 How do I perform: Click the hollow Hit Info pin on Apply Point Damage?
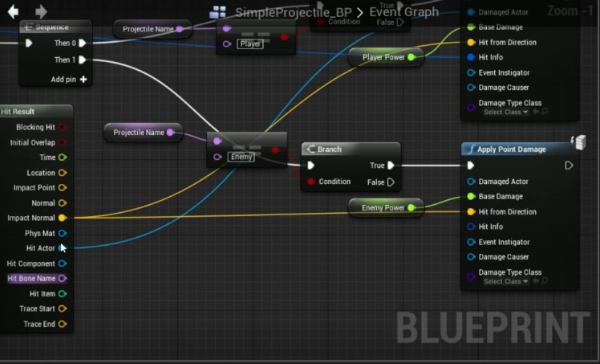tap(471, 227)
